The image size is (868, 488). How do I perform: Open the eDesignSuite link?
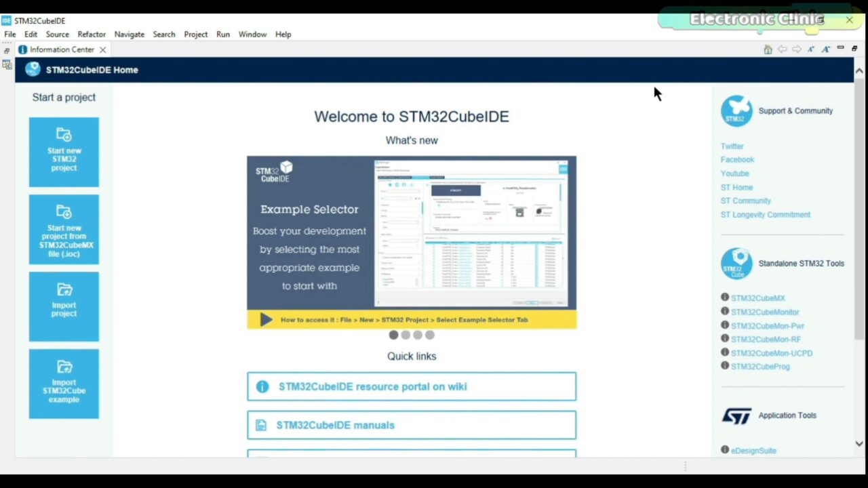(x=753, y=451)
